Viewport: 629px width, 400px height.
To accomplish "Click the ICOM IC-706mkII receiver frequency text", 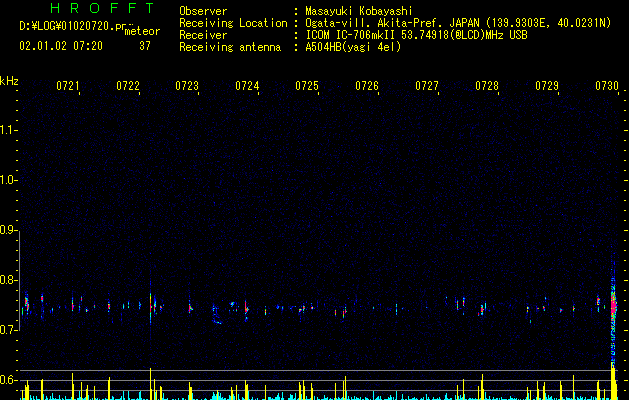I will click(416, 35).
